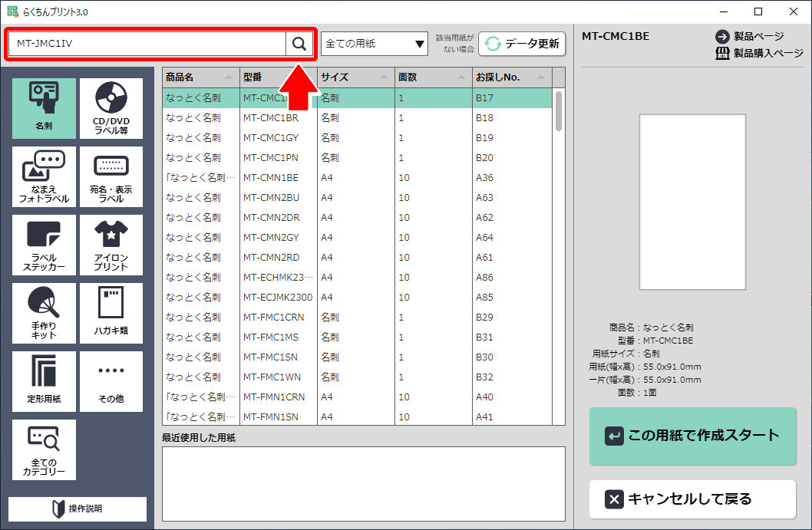Select the row with model MT-CMN2DR

click(358, 217)
